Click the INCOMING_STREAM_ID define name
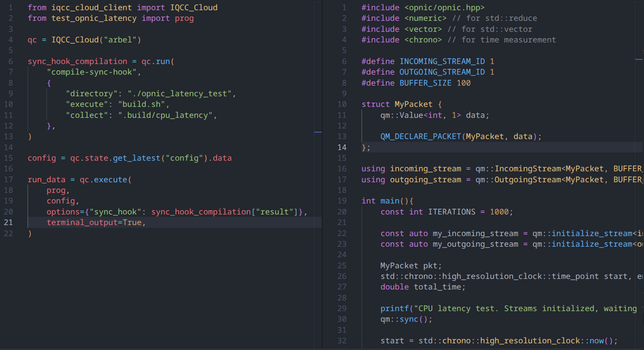This screenshot has height=350, width=644. click(442, 62)
